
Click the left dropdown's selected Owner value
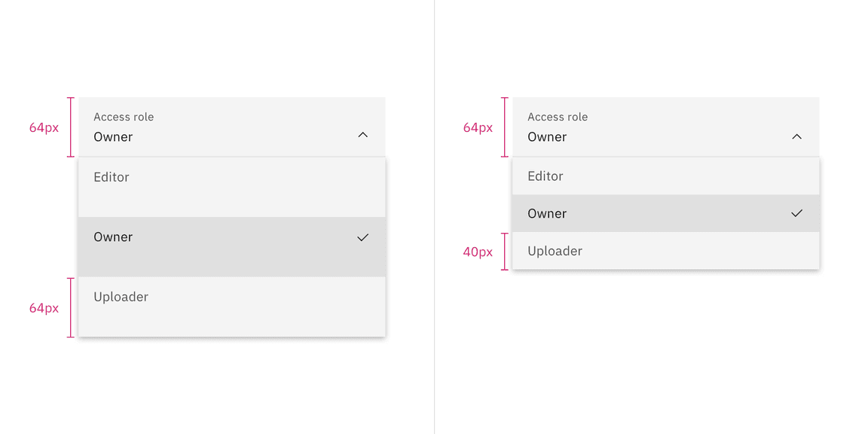click(113, 137)
